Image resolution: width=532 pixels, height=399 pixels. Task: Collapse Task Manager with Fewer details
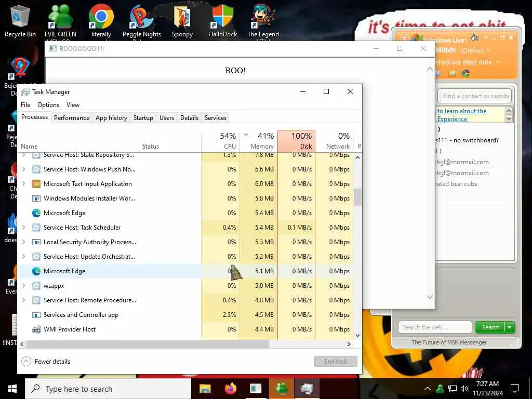pyautogui.click(x=46, y=362)
